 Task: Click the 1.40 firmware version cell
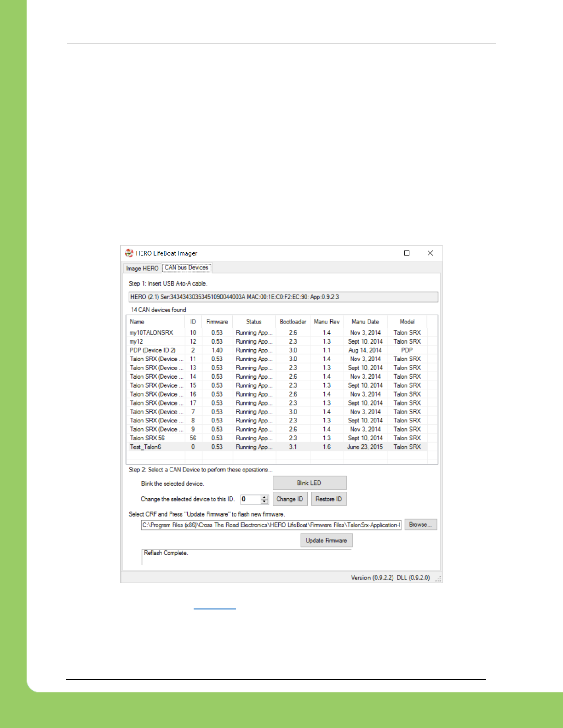click(217, 350)
